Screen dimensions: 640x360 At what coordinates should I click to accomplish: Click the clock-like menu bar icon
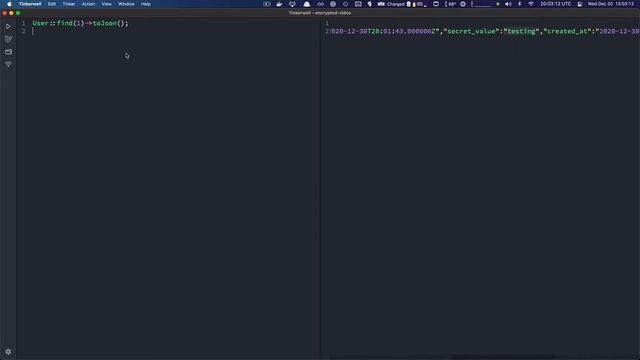[345, 4]
